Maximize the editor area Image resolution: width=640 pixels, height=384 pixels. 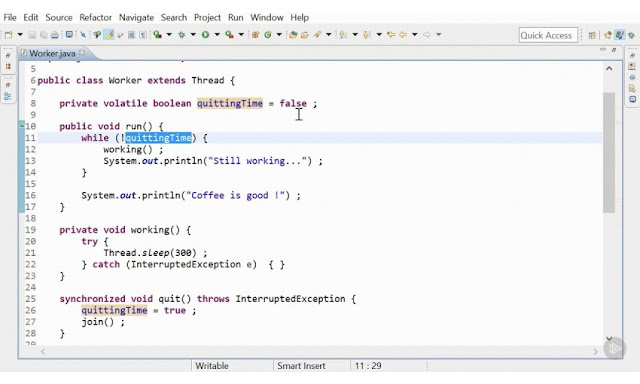click(613, 50)
